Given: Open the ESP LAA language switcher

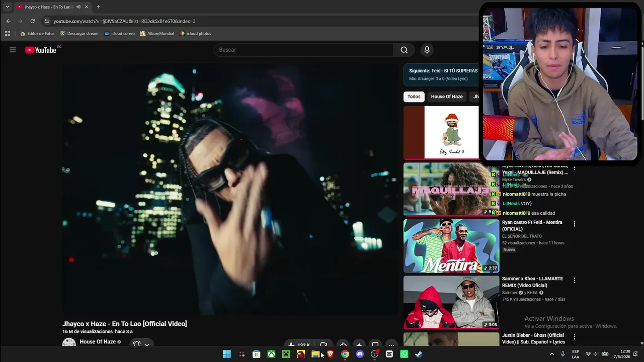Looking at the screenshot, I should 576,354.
